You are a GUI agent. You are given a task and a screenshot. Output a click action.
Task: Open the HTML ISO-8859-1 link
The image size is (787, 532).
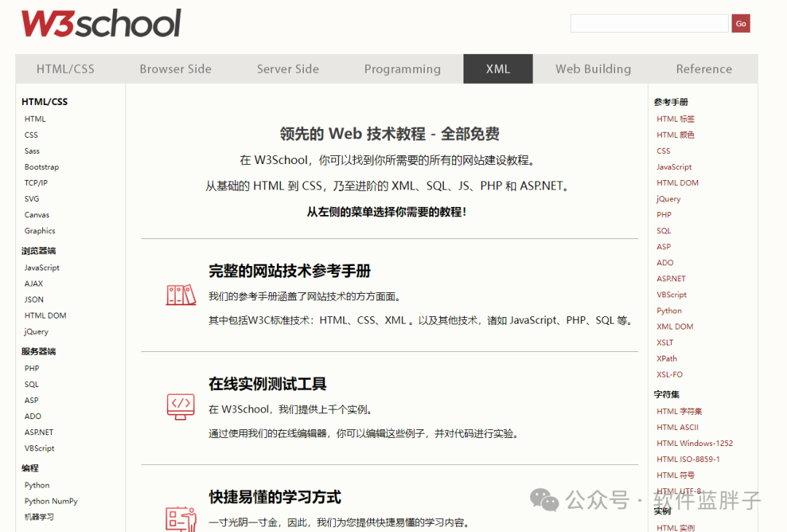click(x=688, y=460)
